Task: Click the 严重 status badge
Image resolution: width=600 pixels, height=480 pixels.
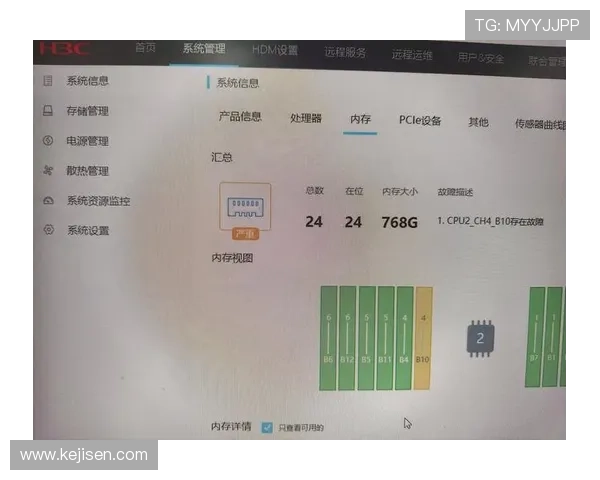Action: coord(245,233)
